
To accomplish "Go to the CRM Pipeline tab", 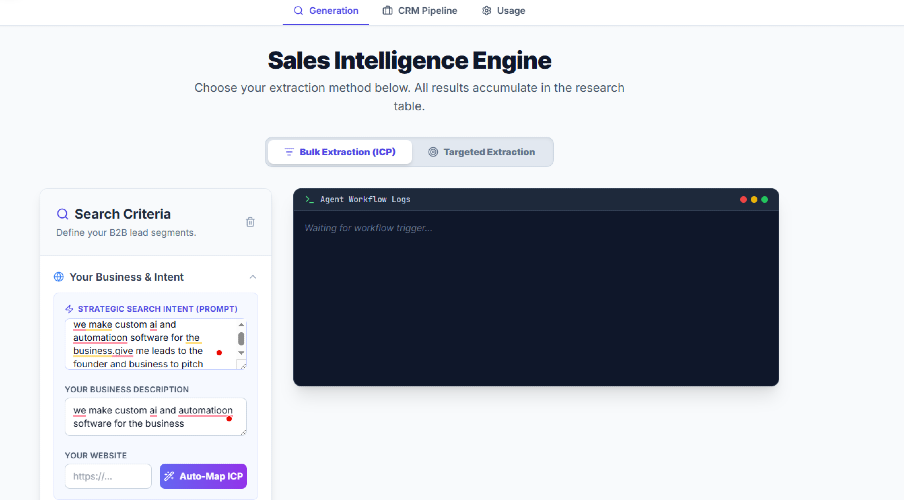I will 420,11.
